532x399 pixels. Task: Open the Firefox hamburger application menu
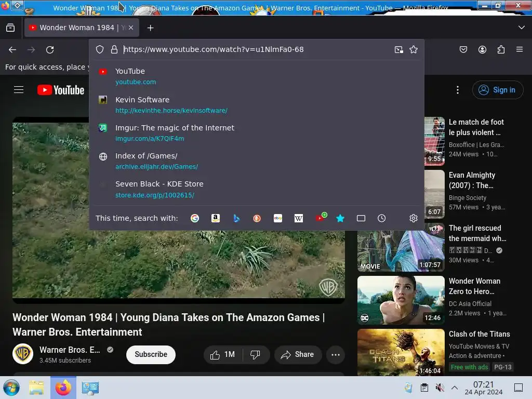520,49
